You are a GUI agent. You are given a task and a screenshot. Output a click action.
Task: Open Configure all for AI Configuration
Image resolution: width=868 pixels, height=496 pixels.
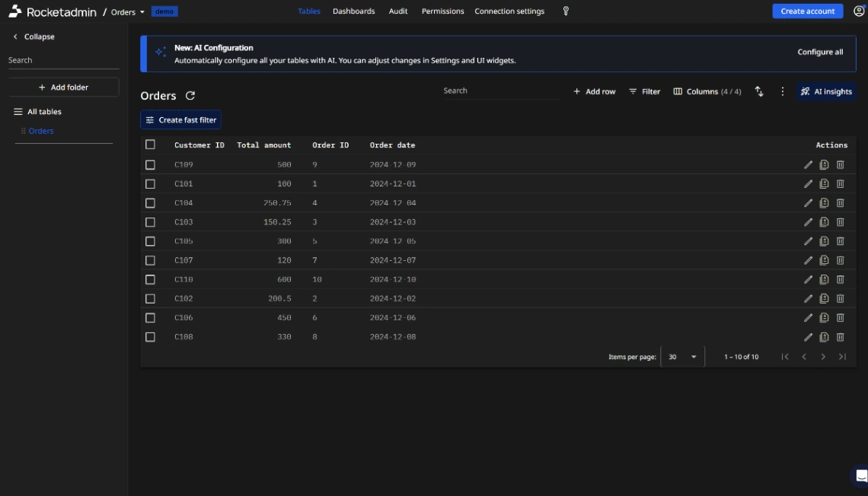[820, 52]
